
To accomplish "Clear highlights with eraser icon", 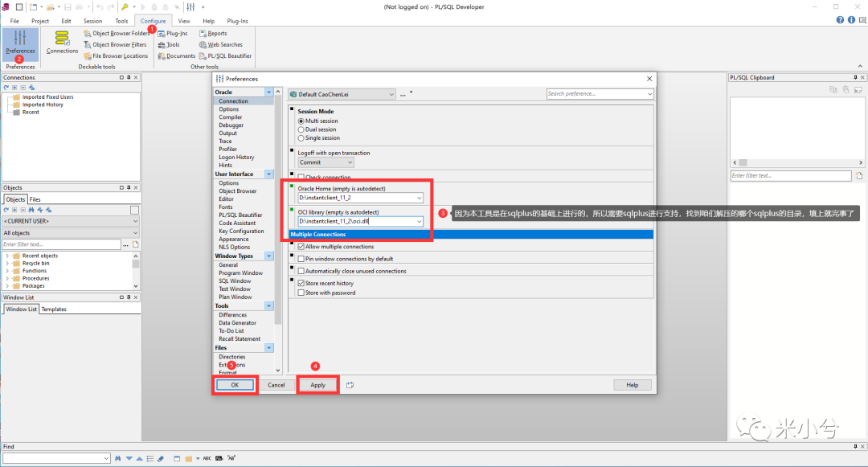I will click(x=161, y=458).
